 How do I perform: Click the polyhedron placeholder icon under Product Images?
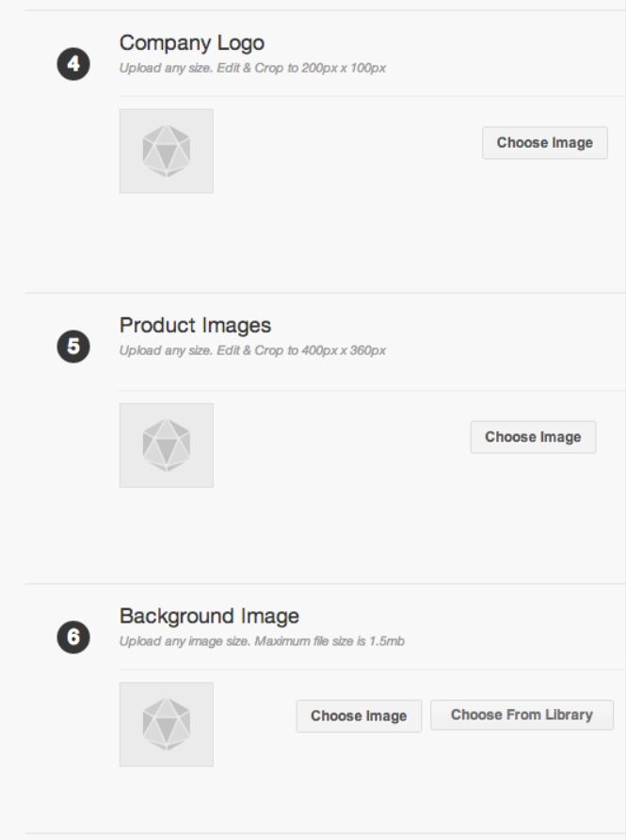click(167, 445)
